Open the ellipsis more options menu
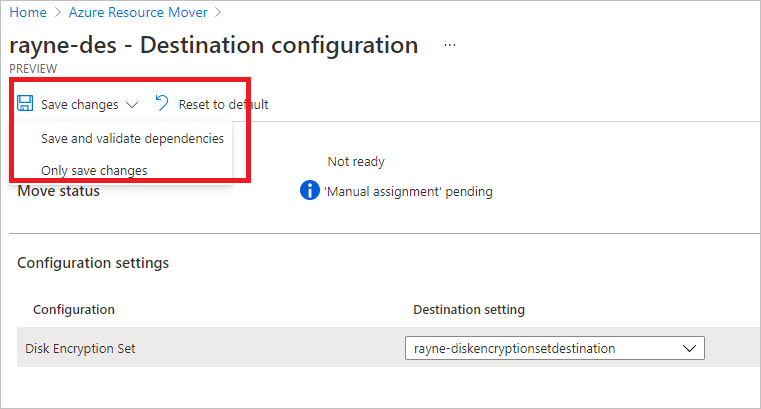761x409 pixels. tap(450, 46)
